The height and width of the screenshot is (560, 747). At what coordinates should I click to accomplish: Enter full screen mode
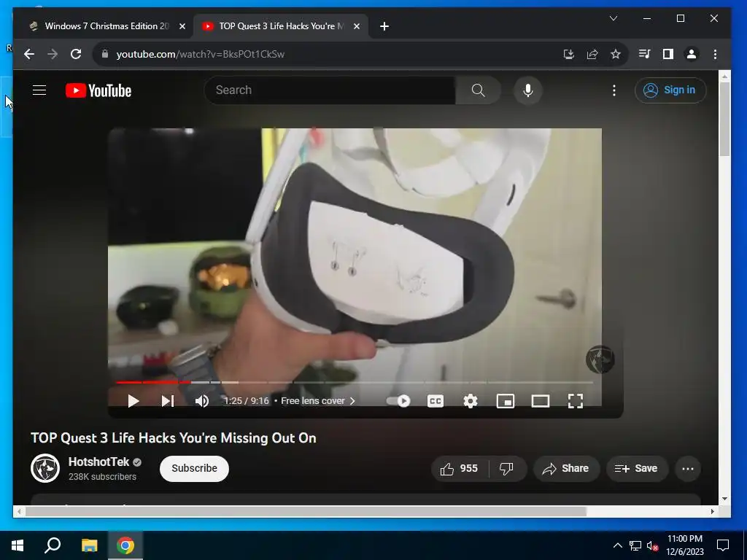pos(576,401)
